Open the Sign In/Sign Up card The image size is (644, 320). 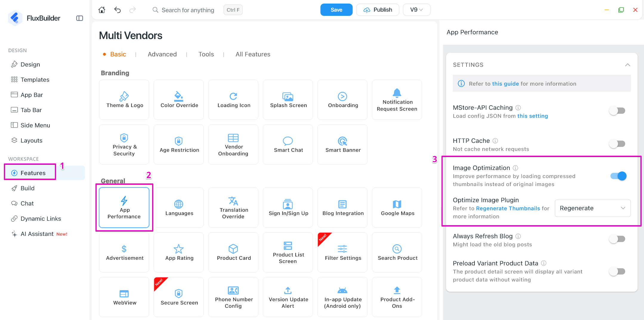(288, 208)
